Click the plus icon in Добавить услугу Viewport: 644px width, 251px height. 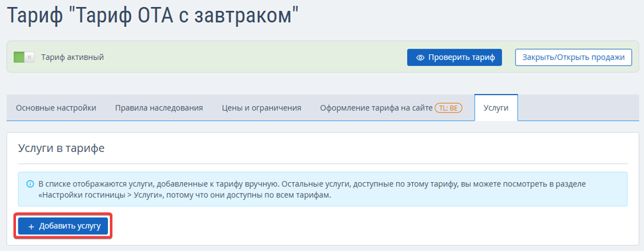pyautogui.click(x=31, y=227)
